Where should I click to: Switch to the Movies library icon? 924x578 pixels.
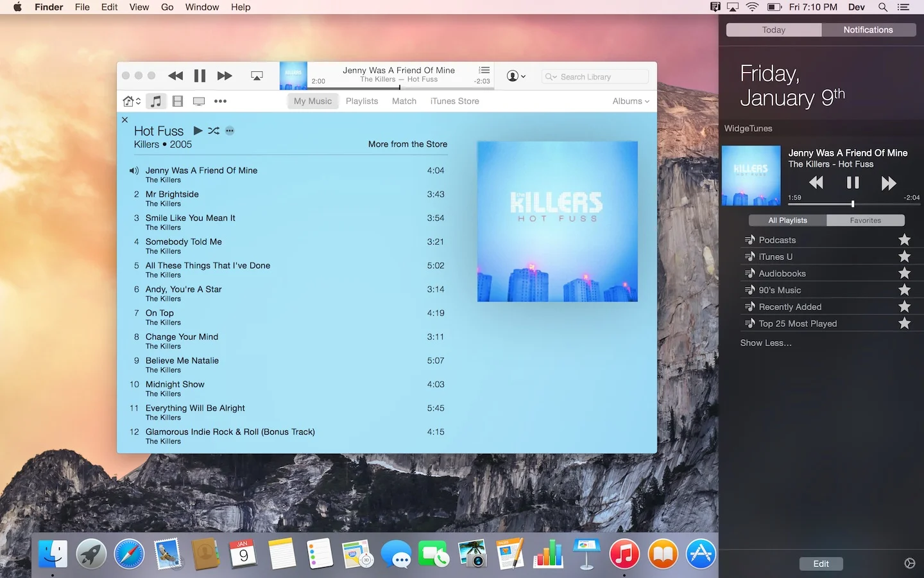click(178, 101)
